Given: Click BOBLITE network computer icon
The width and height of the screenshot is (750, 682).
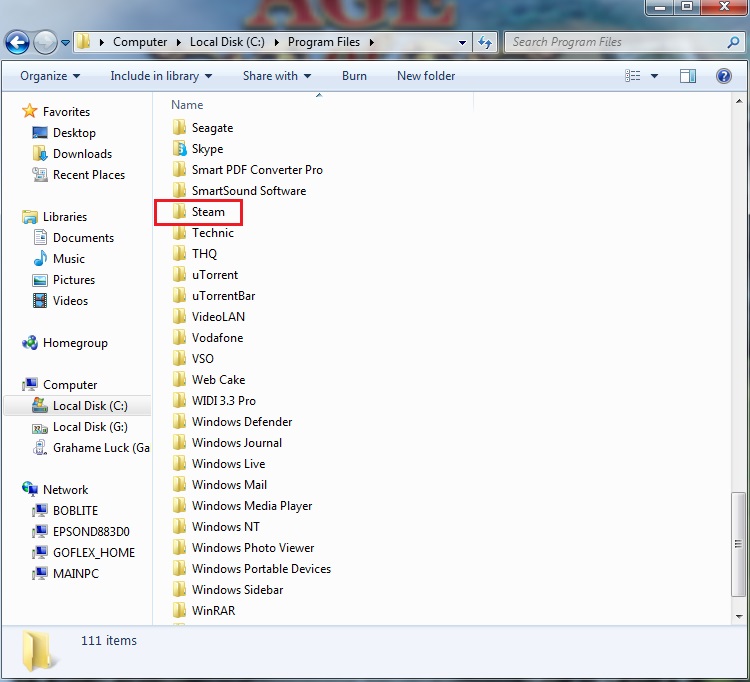Looking at the screenshot, I should coord(40,510).
